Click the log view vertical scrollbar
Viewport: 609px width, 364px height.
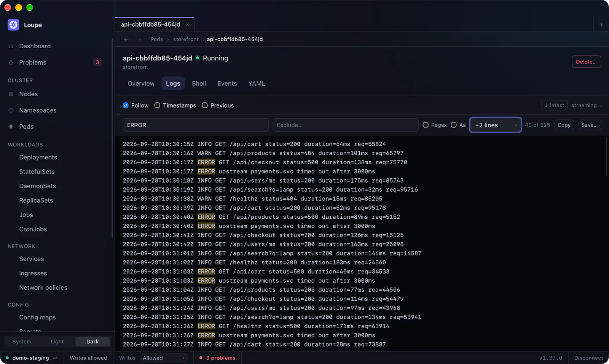coord(607,156)
